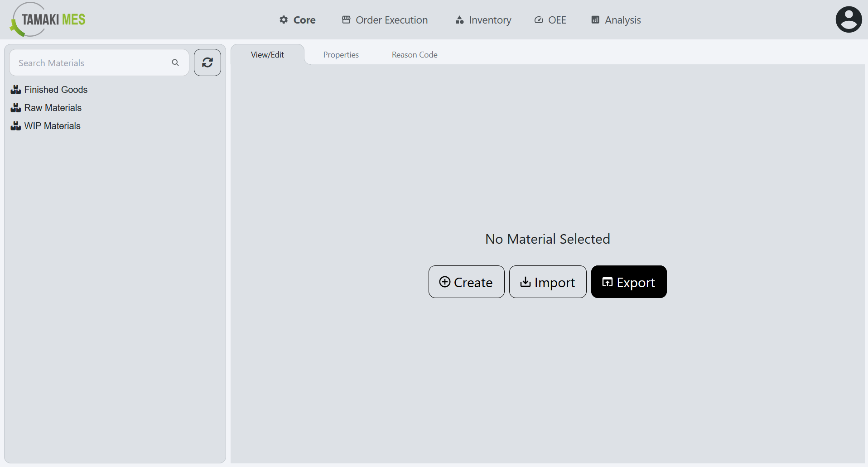
Task: Click the Import button
Action: pos(547,282)
